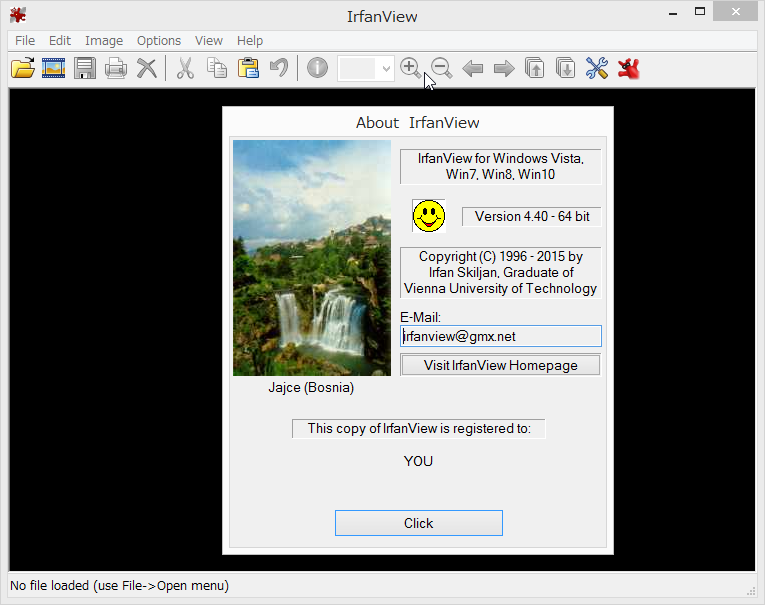Open the Help menu
This screenshot has width=765, height=605.
tap(250, 40)
